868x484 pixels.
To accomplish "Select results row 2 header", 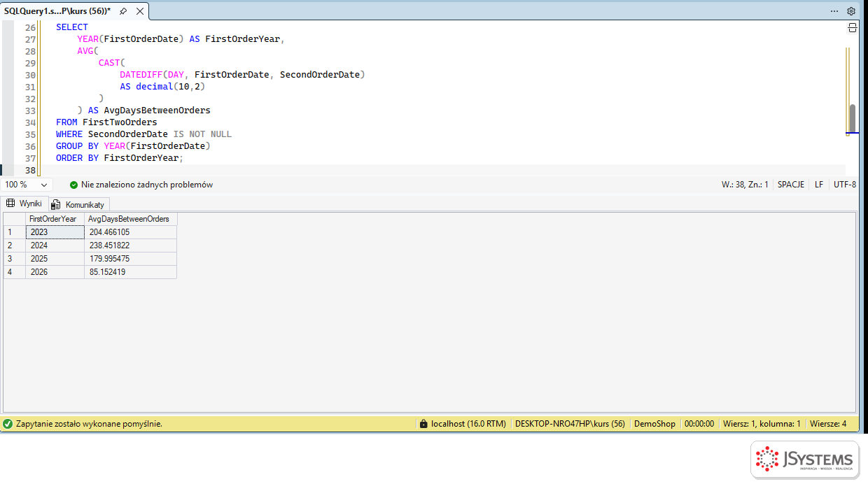I will (15, 245).
